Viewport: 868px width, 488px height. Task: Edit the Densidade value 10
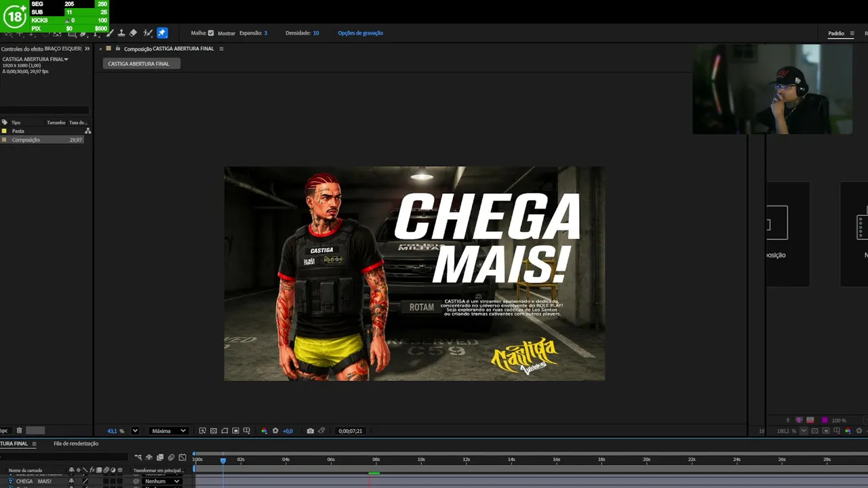coord(316,33)
